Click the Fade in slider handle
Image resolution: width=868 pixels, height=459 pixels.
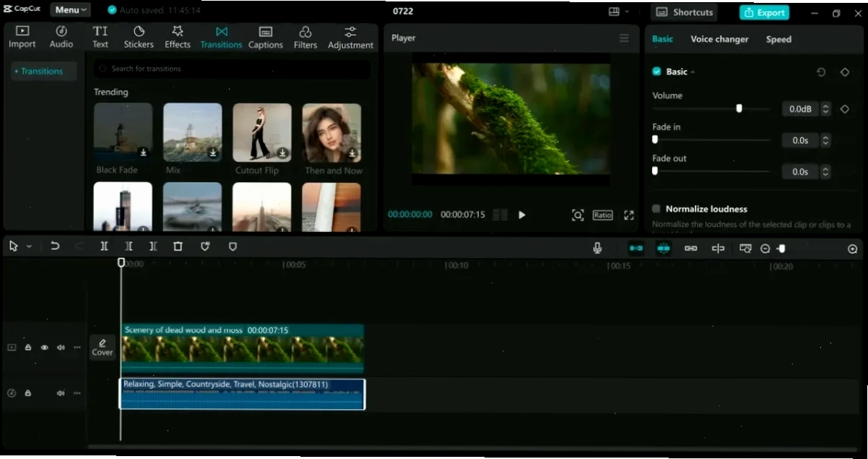[x=655, y=140]
